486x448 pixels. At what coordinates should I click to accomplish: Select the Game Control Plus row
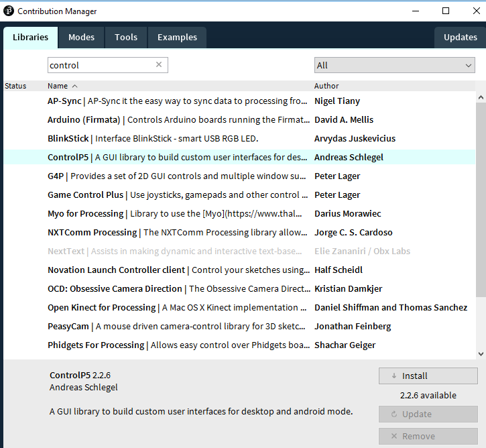pyautogui.click(x=239, y=195)
